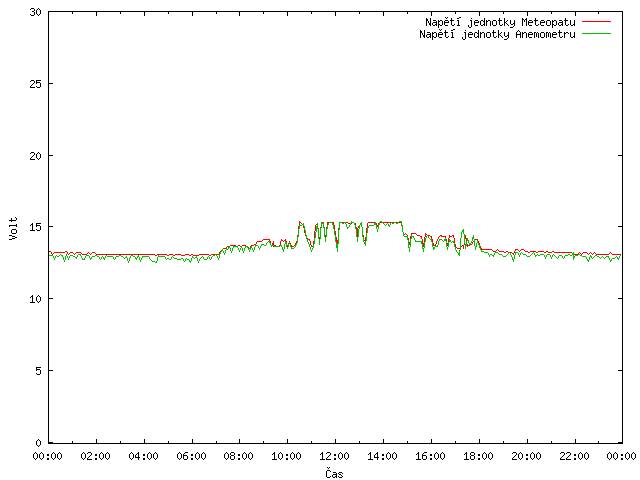Click the y-axis label 15
Viewport: 640px width, 480px height.
pos(36,227)
